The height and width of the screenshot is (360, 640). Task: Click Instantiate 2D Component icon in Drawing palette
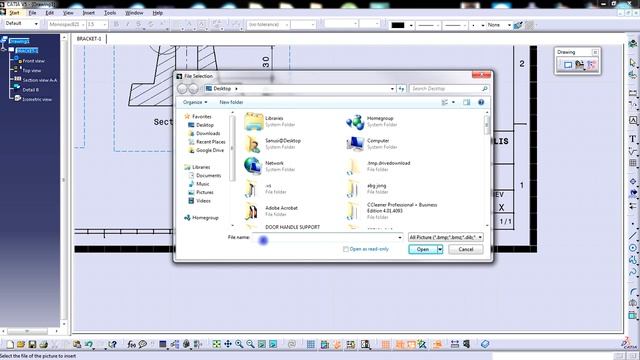[x=591, y=65]
